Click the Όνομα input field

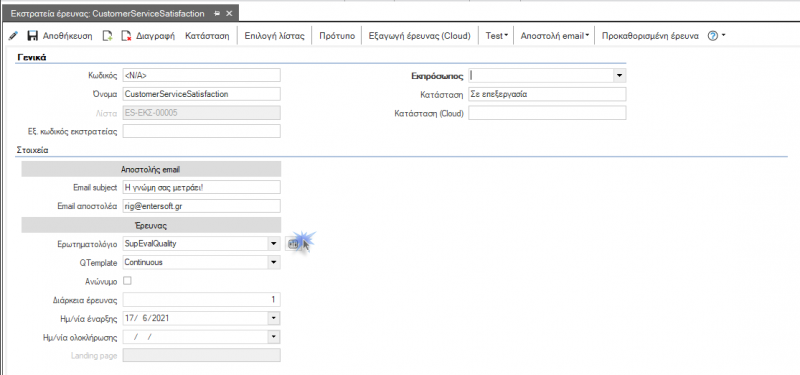click(x=202, y=94)
